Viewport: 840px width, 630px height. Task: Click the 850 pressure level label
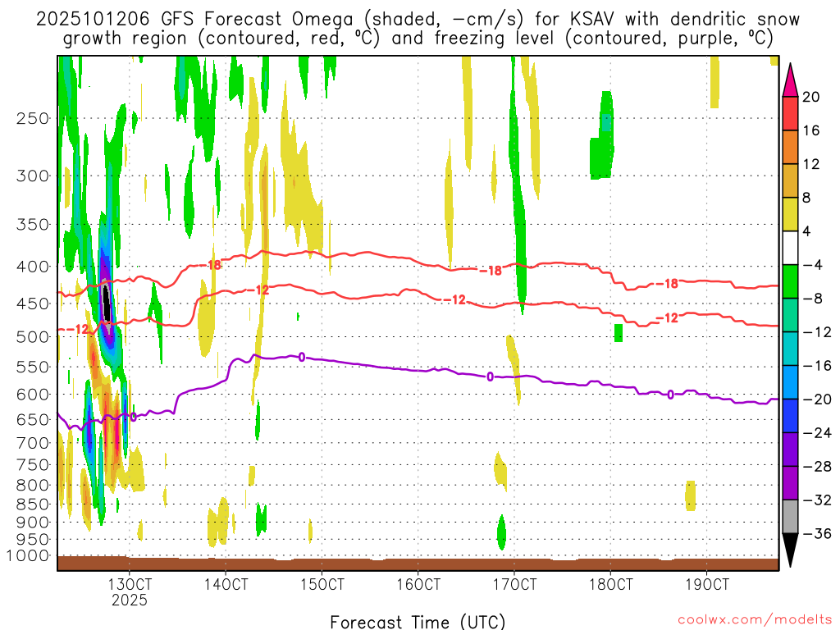tap(33, 504)
